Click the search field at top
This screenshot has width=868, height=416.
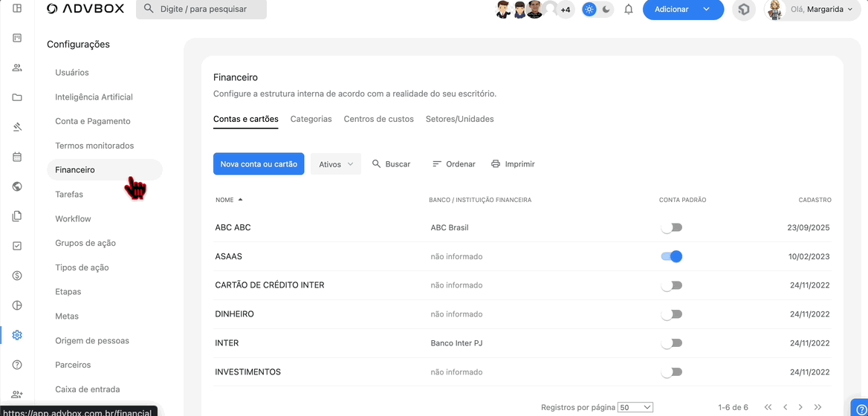tap(201, 10)
